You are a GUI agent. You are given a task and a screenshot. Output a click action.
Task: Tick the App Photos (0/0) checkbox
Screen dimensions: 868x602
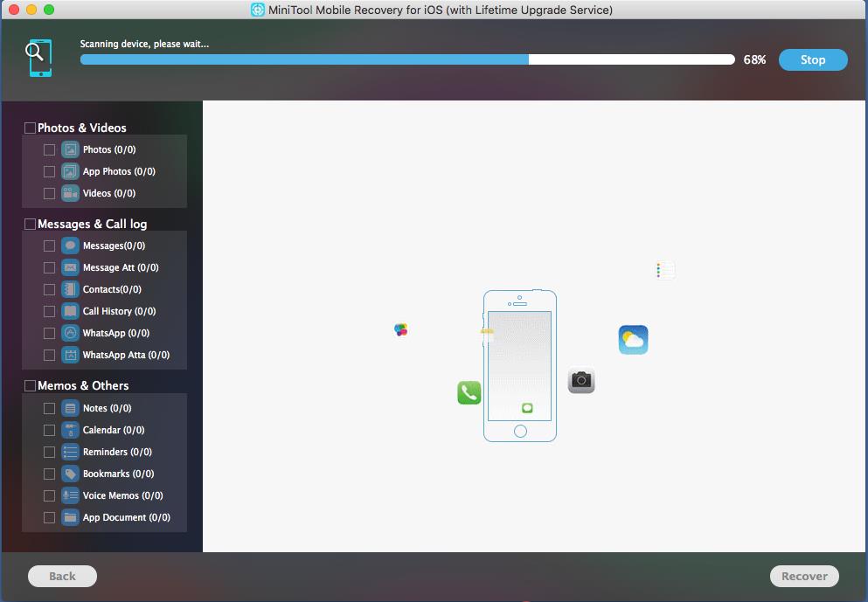[49, 171]
